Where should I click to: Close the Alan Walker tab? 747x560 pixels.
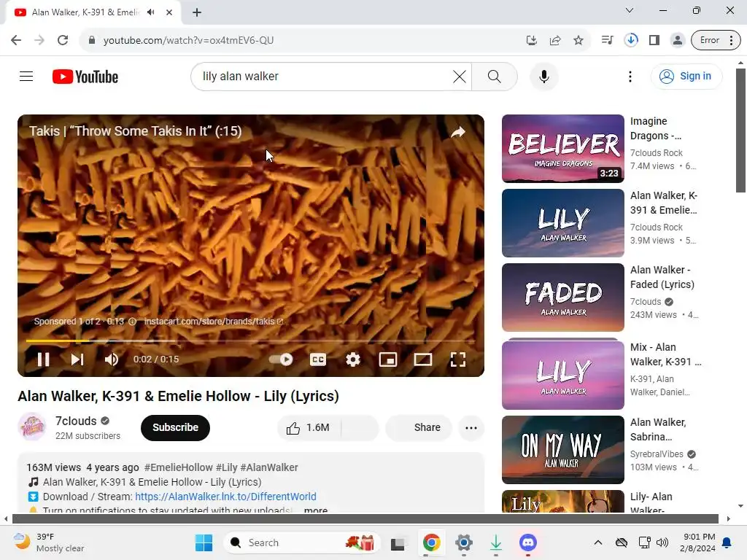tap(169, 12)
